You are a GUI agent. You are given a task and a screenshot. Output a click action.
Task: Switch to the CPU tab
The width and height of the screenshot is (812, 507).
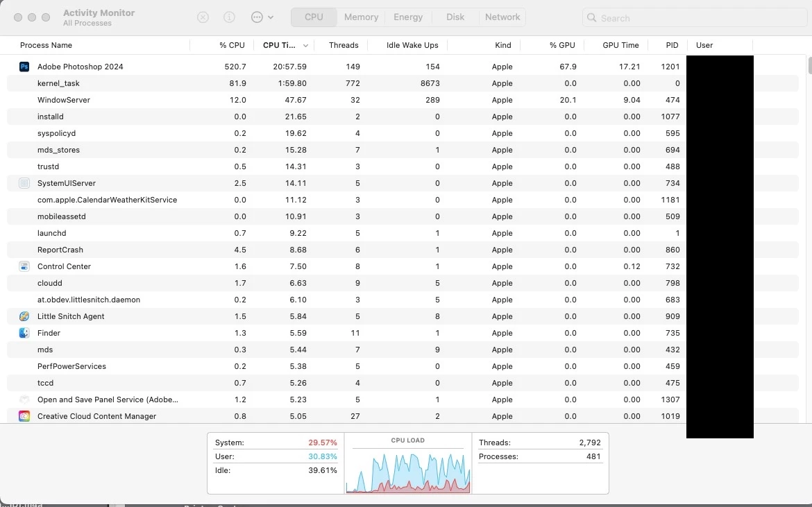[x=314, y=17]
